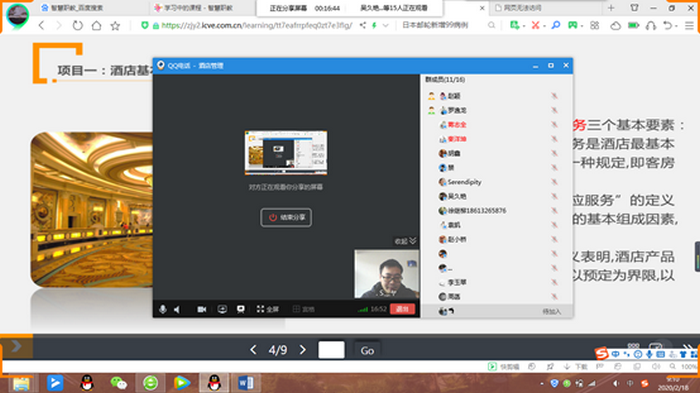This screenshot has height=393, width=700.
Task: Expand the left sidebar chevron on slide viewer
Action: (16, 346)
